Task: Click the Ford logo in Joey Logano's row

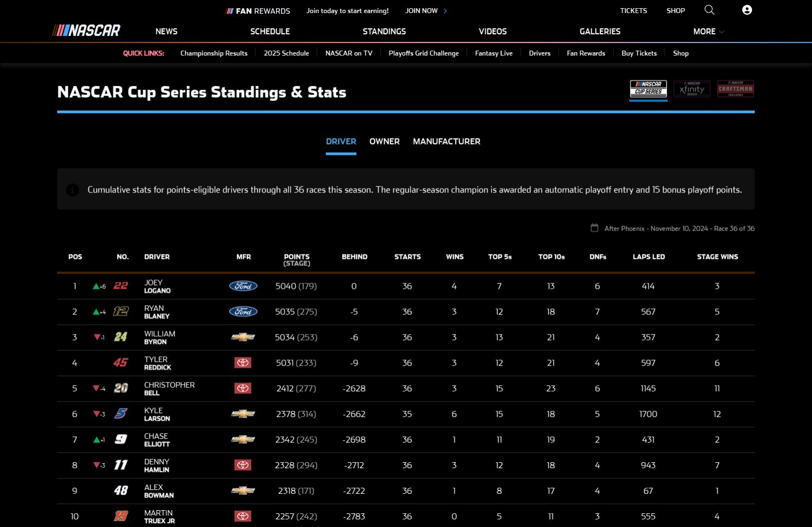Action: click(243, 286)
